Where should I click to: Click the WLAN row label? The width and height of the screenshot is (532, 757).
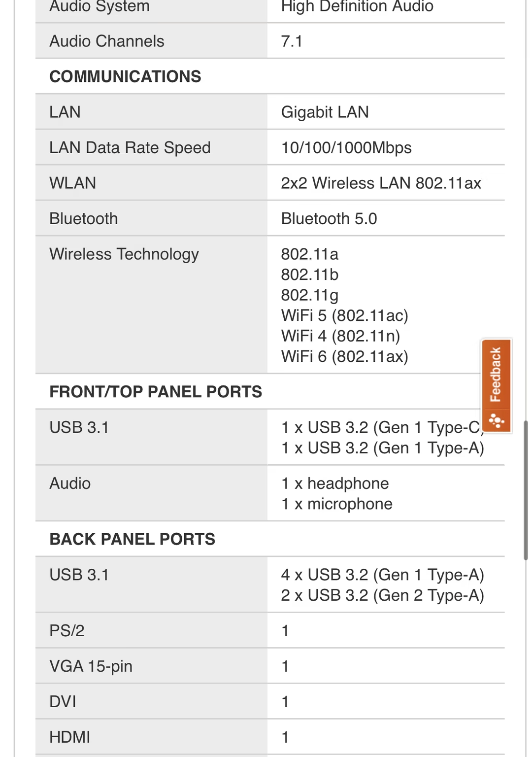point(73,183)
